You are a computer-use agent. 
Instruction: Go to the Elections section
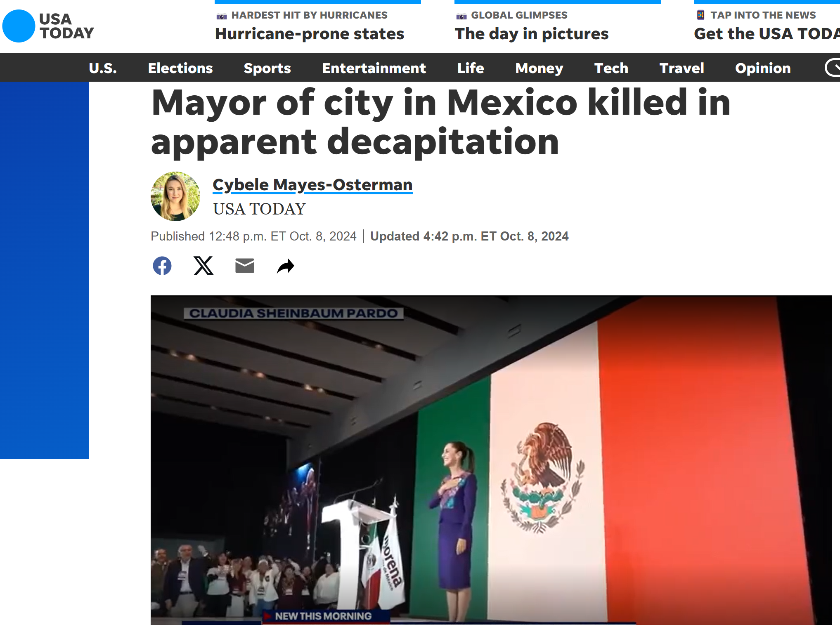coord(180,68)
